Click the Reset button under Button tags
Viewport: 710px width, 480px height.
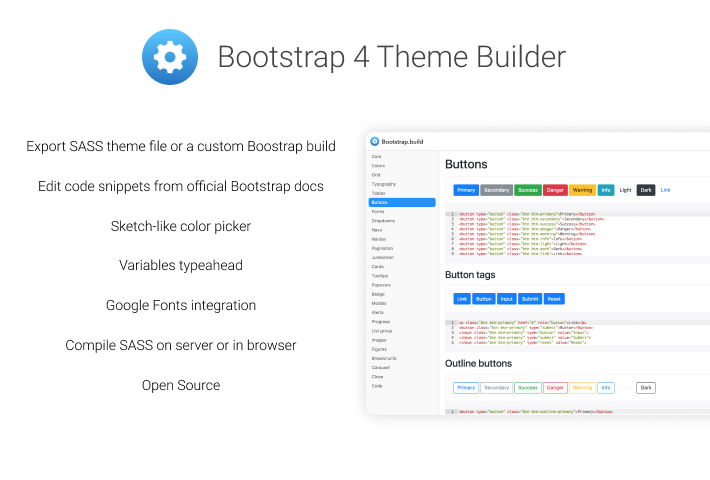(554, 299)
